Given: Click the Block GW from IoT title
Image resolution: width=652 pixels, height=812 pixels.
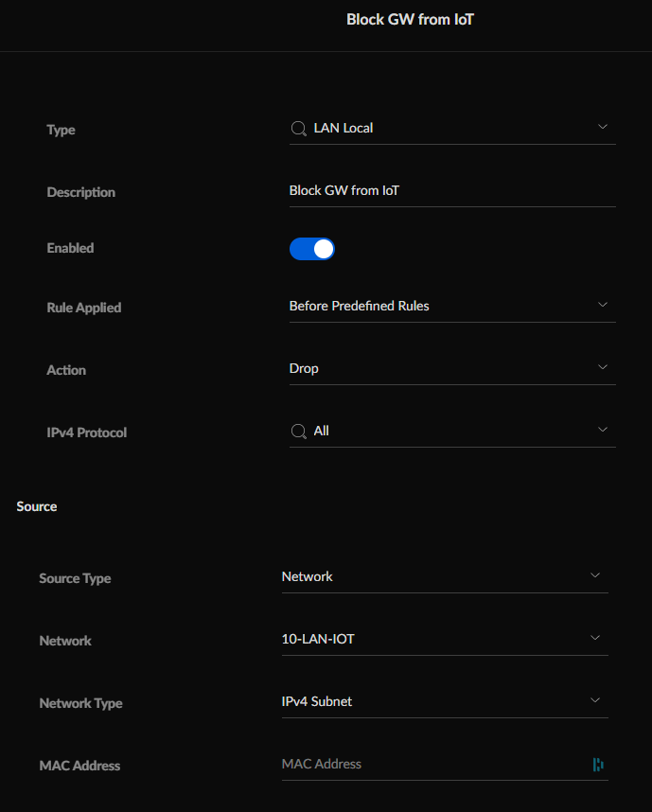Looking at the screenshot, I should pyautogui.click(x=410, y=20).
